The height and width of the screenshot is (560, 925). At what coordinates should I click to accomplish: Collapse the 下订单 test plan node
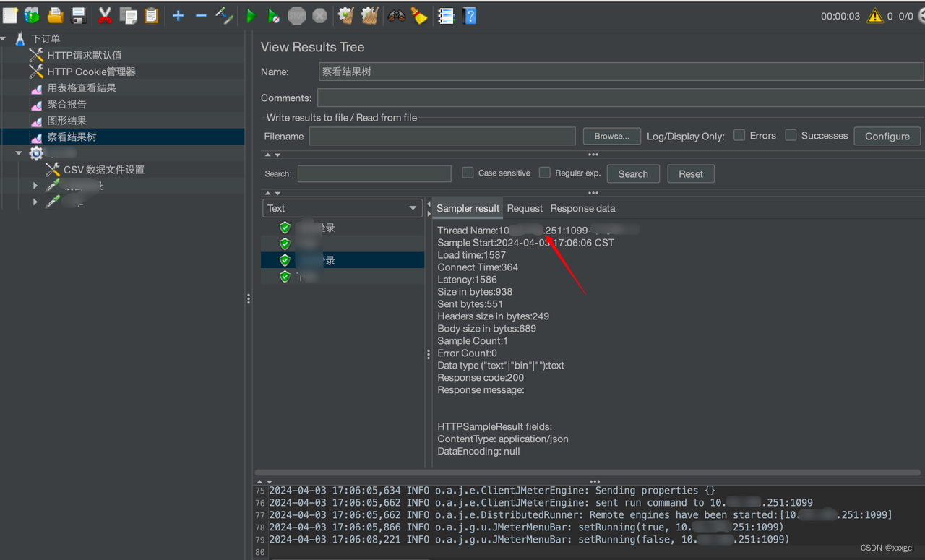coord(4,38)
